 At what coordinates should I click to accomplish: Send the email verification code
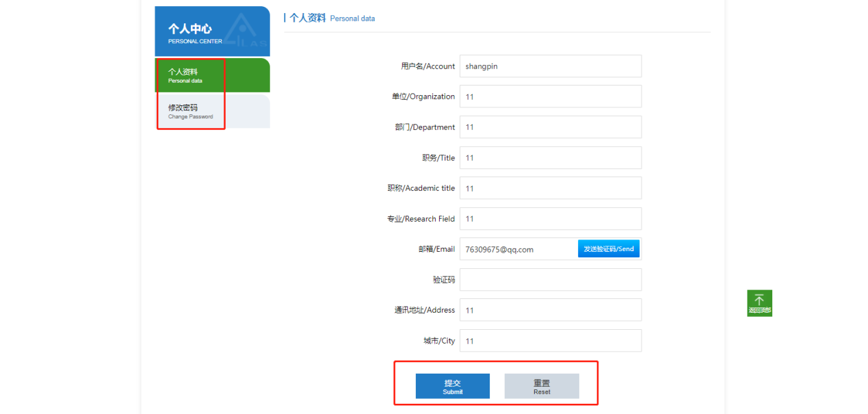click(x=608, y=249)
